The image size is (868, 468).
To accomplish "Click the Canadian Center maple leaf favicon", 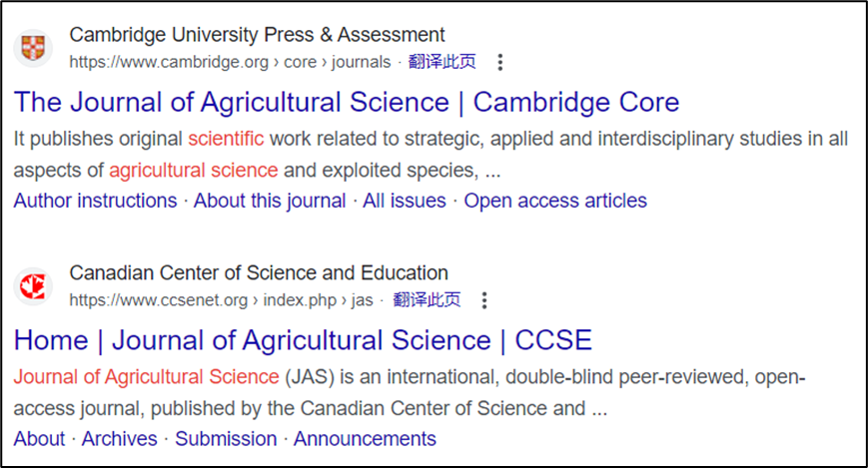I will (x=33, y=286).
